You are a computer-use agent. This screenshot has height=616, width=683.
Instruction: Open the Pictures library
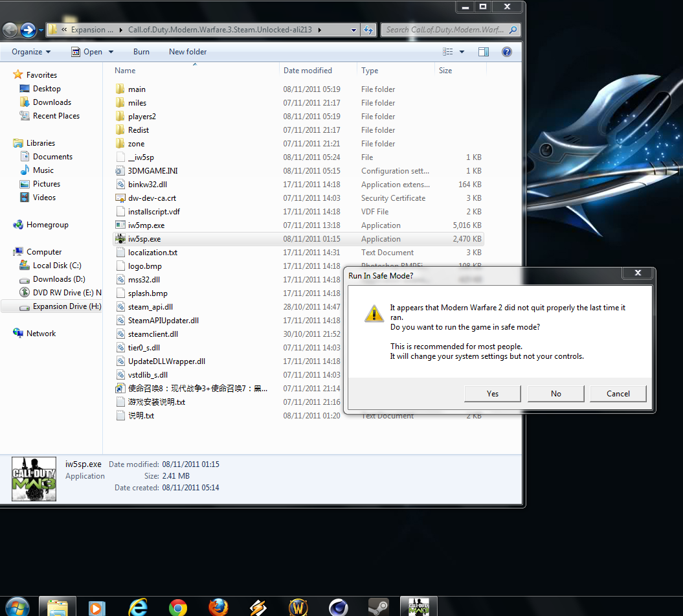coord(40,184)
